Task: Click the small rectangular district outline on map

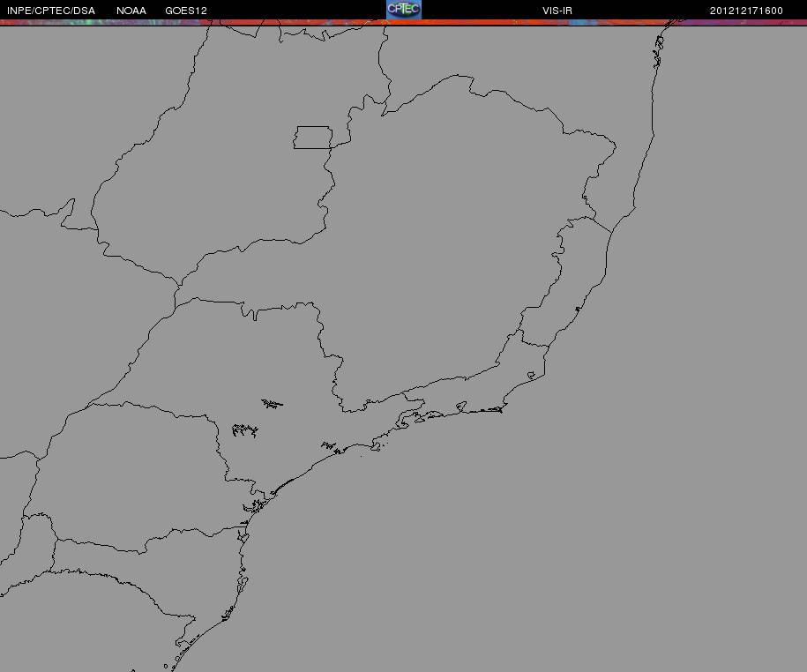Action: [x=313, y=138]
